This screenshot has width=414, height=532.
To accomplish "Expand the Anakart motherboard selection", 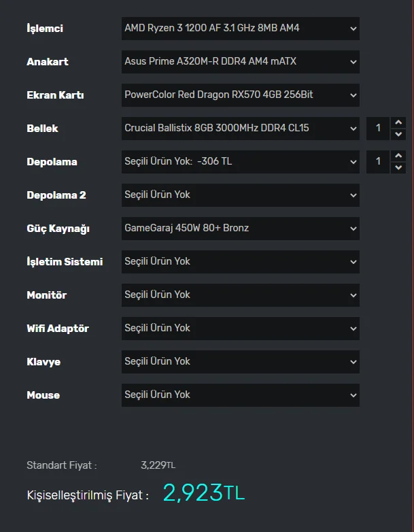I will click(x=240, y=62).
